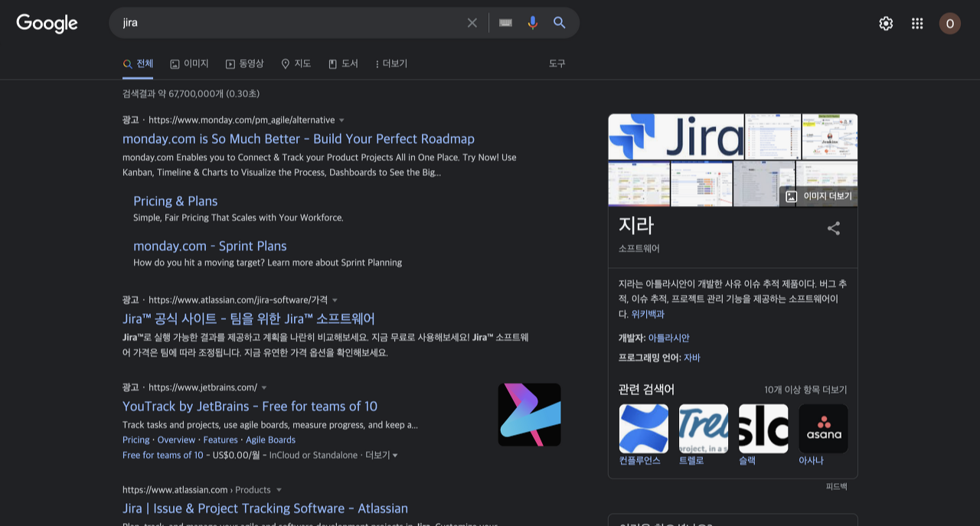The image size is (980, 526).
Task: Open 위키백과 source link
Action: point(648,314)
